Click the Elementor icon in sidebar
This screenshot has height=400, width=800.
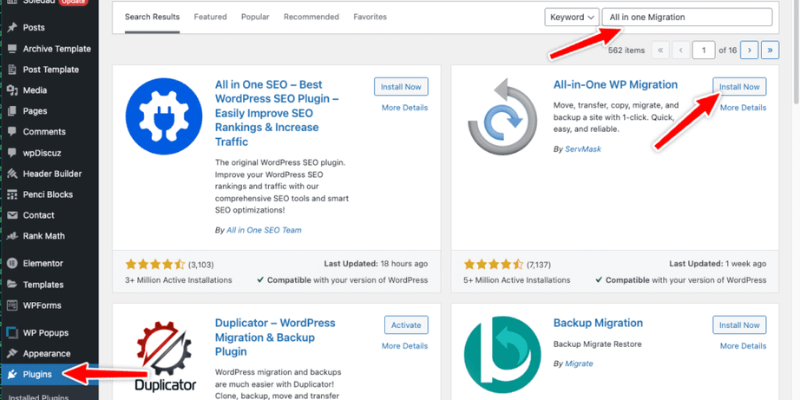(x=13, y=264)
